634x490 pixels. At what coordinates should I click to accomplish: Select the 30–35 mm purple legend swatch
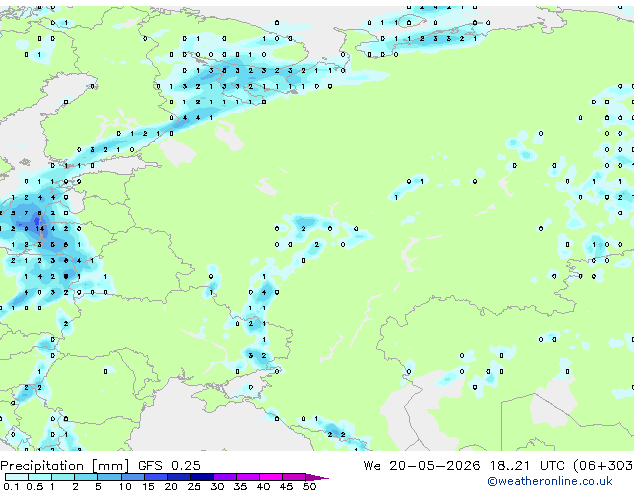pyautogui.click(x=225, y=477)
